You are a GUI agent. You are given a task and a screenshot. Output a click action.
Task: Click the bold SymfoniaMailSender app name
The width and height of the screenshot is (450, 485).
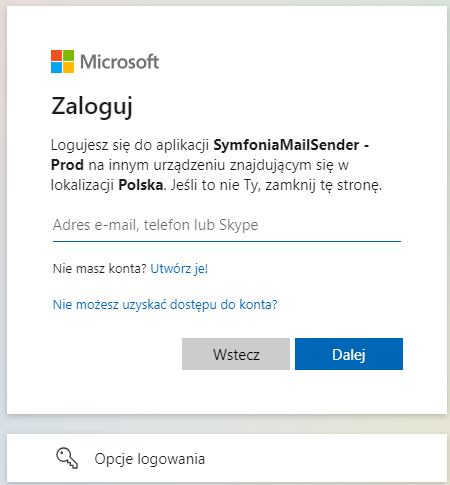click(x=286, y=145)
